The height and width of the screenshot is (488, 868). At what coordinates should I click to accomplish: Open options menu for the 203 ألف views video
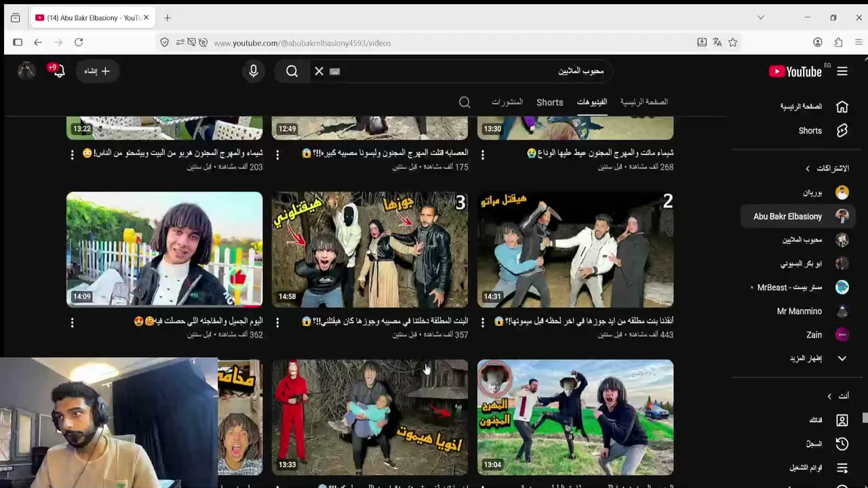tap(72, 155)
